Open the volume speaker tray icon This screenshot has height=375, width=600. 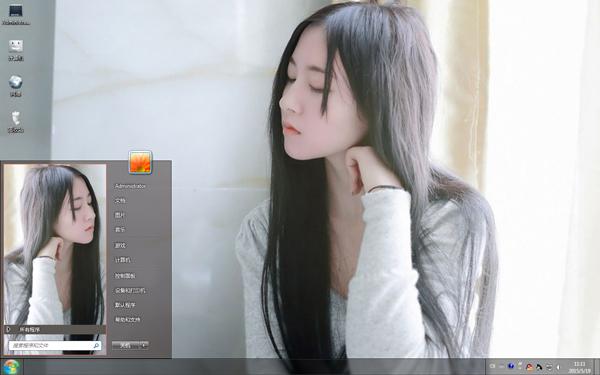tap(558, 367)
